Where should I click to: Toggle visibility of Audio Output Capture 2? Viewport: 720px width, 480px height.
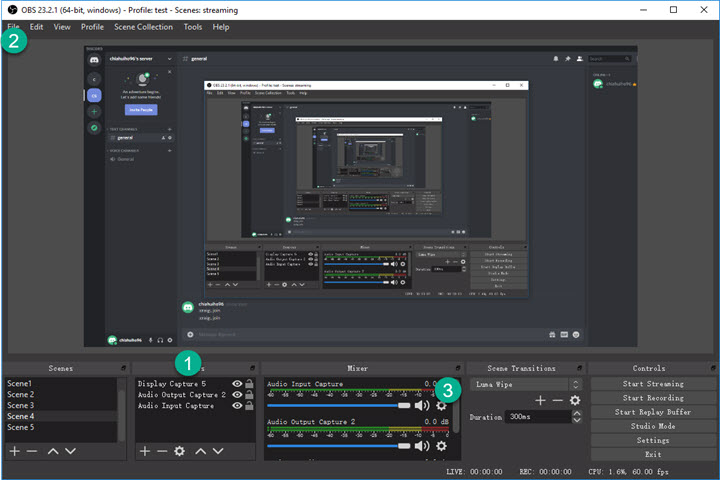coord(236,395)
